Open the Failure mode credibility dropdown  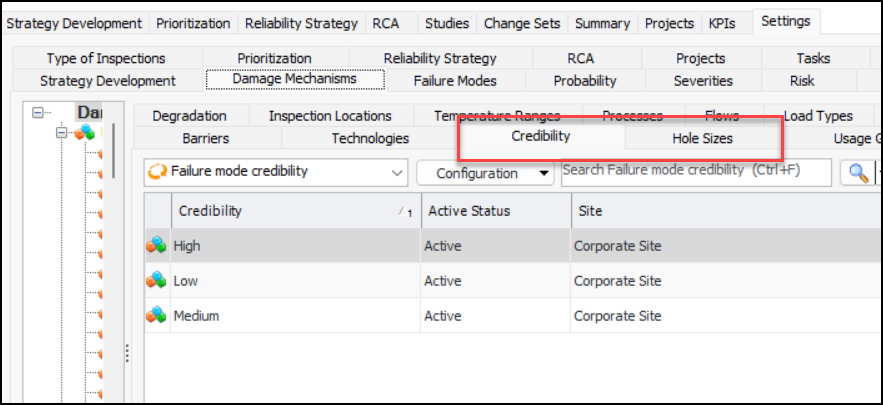pyautogui.click(x=396, y=172)
